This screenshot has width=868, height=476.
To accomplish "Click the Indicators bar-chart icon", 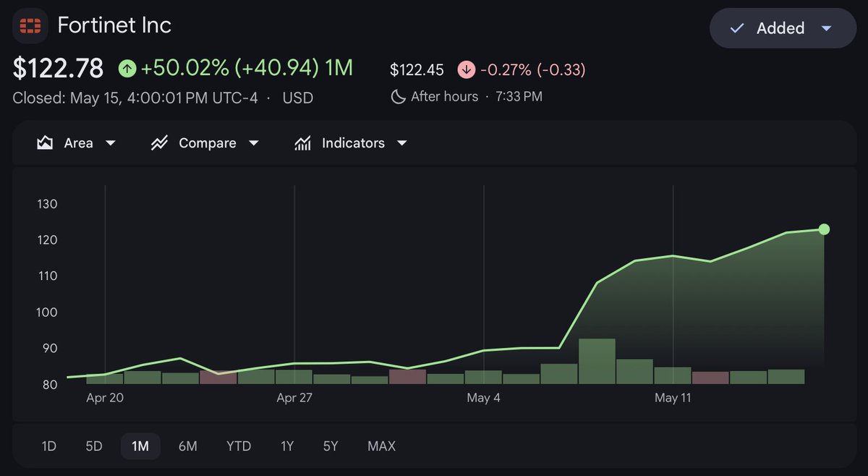I will click(x=302, y=143).
